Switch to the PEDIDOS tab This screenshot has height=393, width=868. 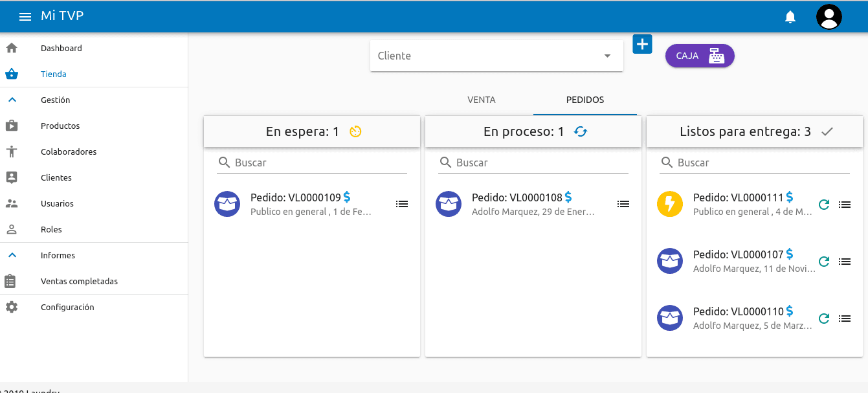click(x=585, y=100)
